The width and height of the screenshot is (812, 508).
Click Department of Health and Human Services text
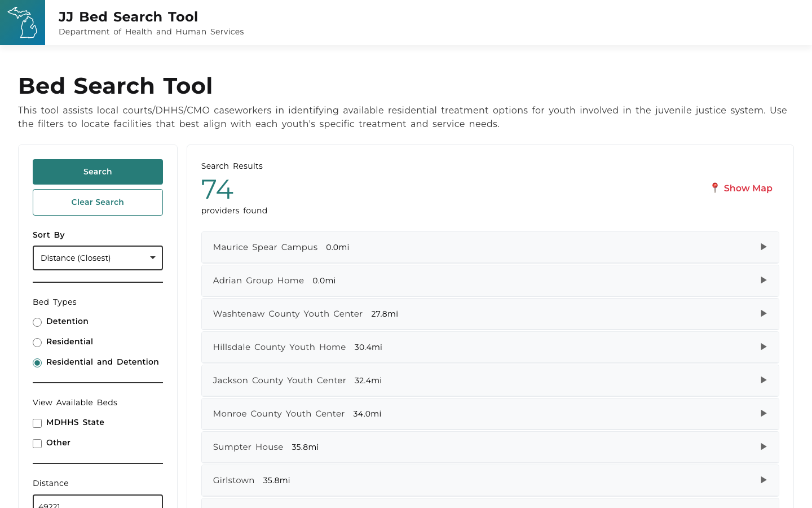coord(151,32)
